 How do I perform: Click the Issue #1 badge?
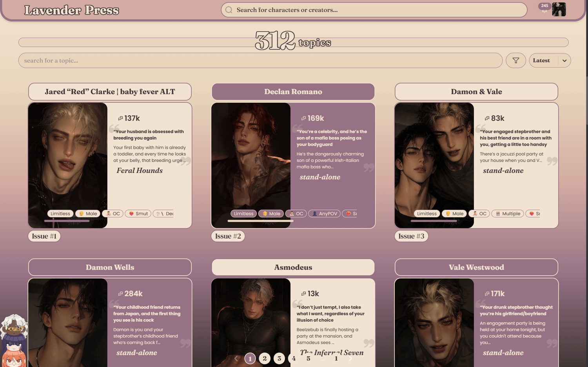pyautogui.click(x=44, y=236)
